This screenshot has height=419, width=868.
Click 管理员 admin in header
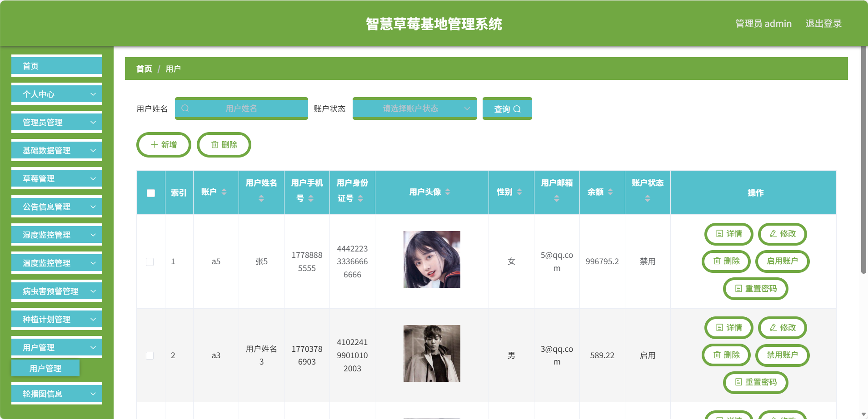pos(763,24)
